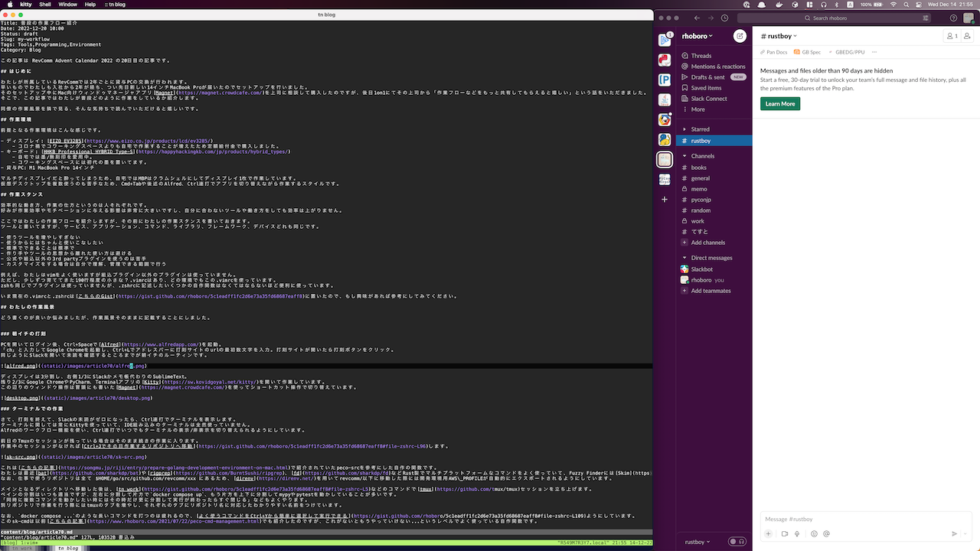The width and height of the screenshot is (980, 551).
Task: Select the 'tn blog' tmux window tab
Action: click(x=67, y=548)
